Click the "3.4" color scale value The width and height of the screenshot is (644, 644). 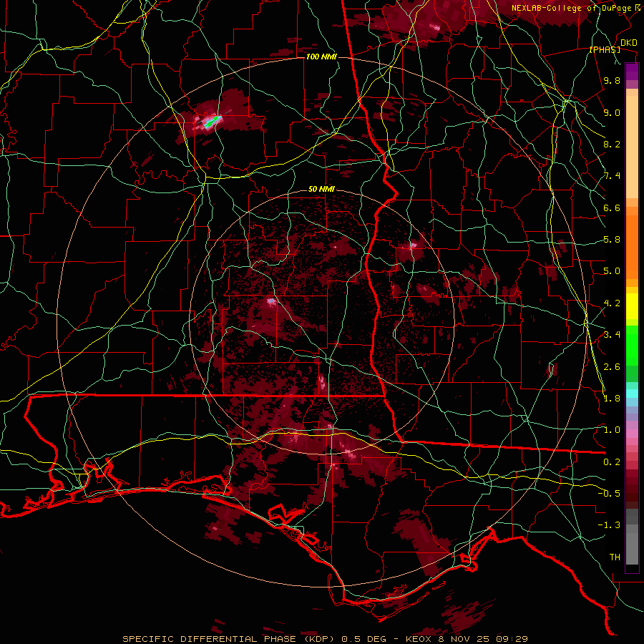click(612, 335)
